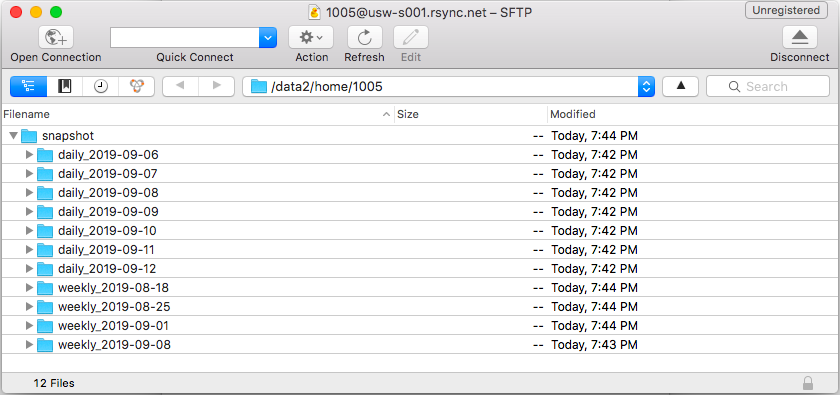Click the Open Connection globe icon
840x395 pixels.
tap(56, 38)
